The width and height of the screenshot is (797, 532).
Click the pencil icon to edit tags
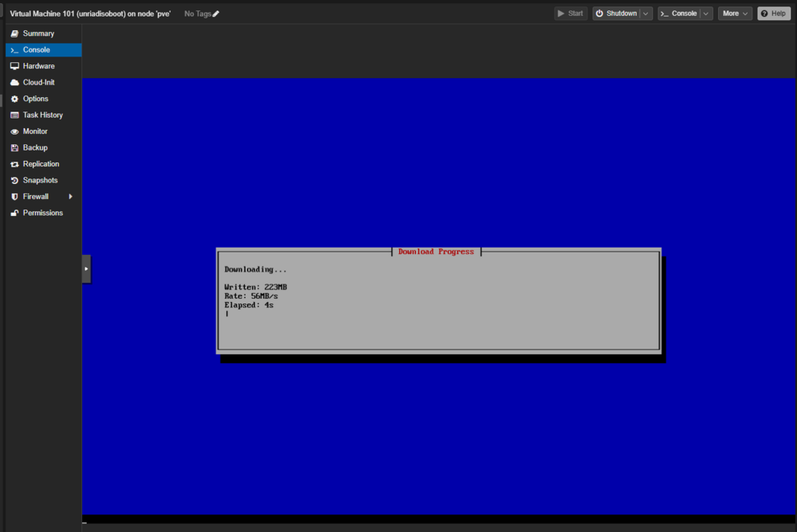(x=216, y=14)
